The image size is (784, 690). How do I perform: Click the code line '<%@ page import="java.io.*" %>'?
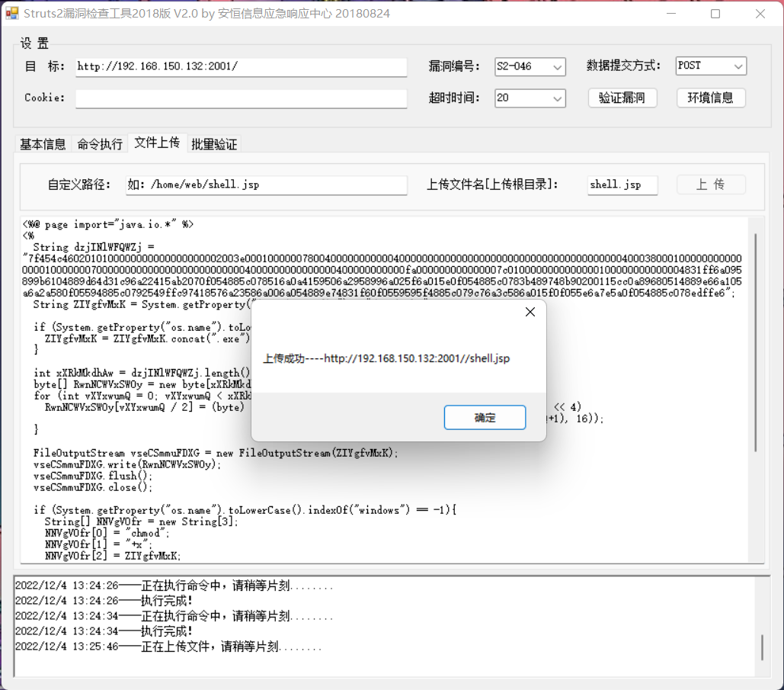pos(108,224)
